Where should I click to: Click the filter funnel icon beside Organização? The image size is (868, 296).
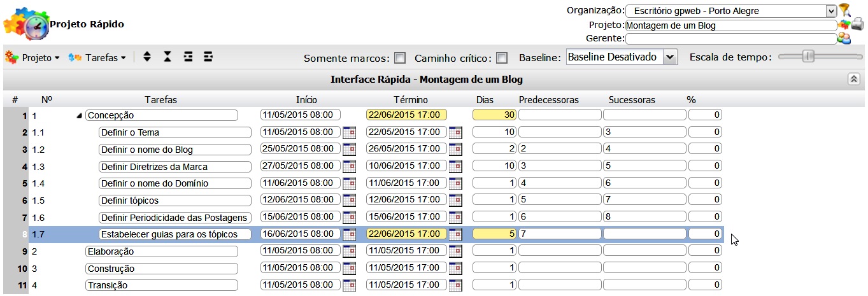point(844,10)
